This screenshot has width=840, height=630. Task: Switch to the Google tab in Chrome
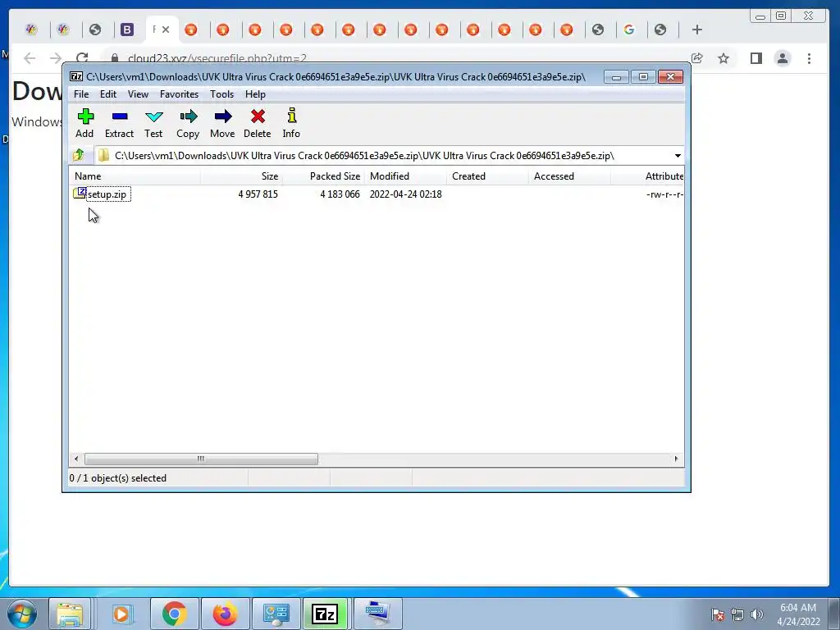[x=629, y=30]
